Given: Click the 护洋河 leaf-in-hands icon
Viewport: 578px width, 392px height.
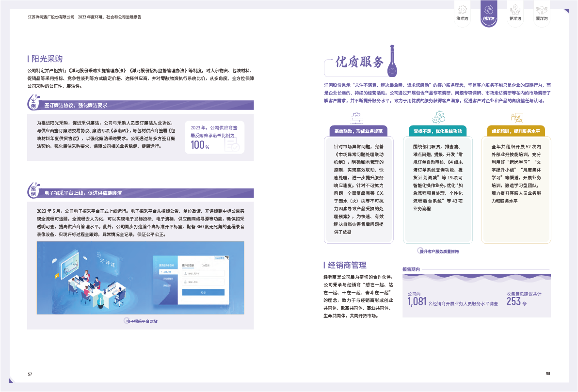Looking at the screenshot, I should (515, 10).
